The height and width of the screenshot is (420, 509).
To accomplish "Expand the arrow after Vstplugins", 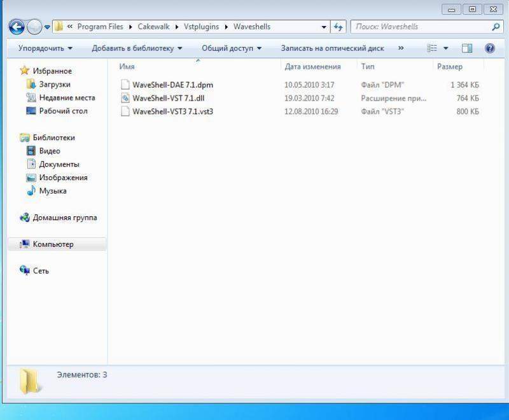I will tap(227, 27).
